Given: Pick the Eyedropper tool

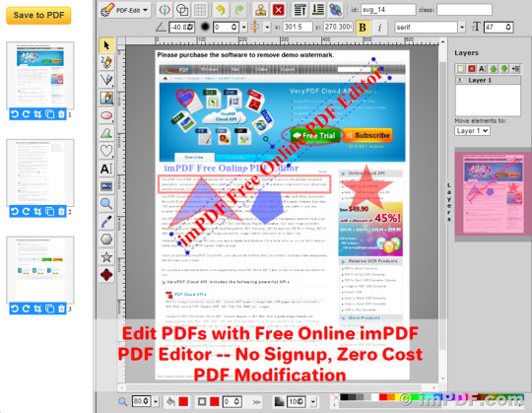Looking at the screenshot, I should click(106, 222).
